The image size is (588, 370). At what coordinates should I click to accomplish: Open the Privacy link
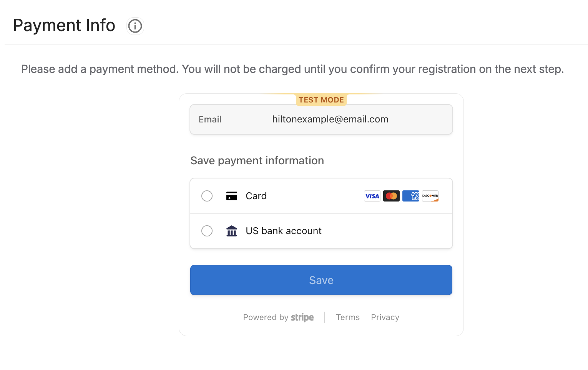[385, 317]
